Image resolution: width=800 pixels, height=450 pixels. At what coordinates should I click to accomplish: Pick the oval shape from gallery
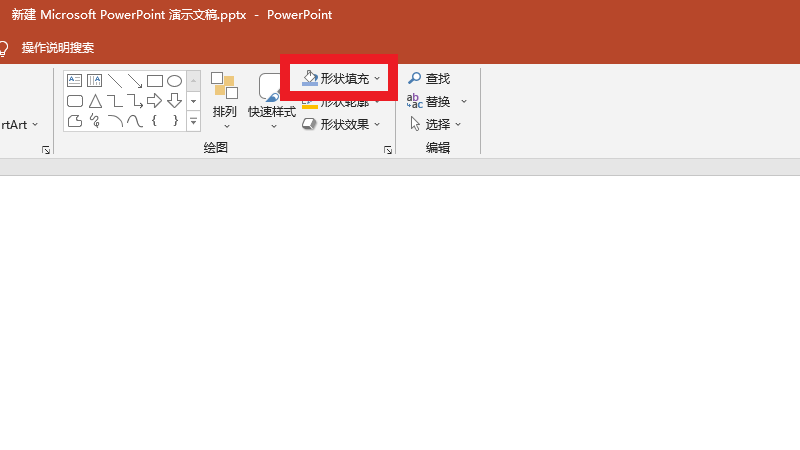(x=174, y=81)
